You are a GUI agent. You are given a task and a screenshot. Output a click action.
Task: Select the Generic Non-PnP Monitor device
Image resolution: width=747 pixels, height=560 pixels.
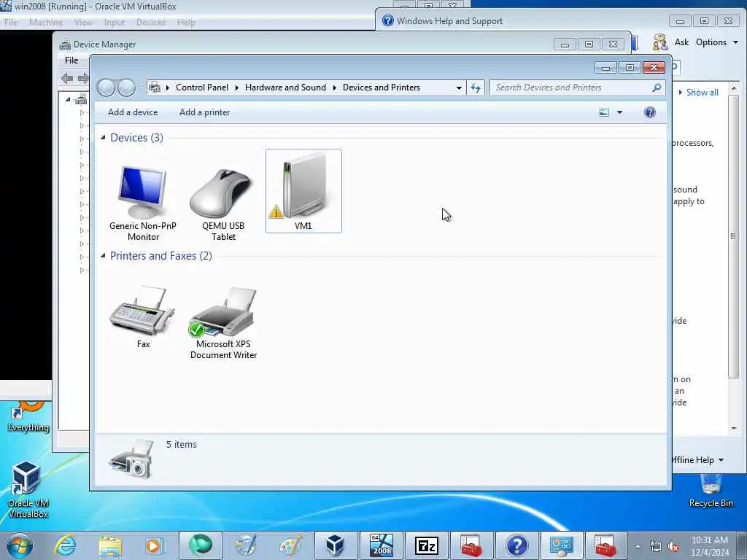click(142, 203)
